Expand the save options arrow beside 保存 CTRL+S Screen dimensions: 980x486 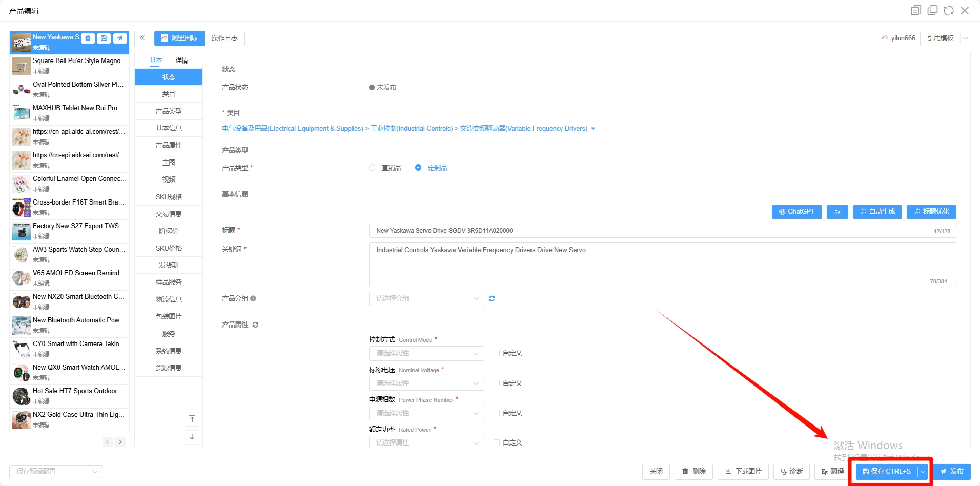(923, 472)
